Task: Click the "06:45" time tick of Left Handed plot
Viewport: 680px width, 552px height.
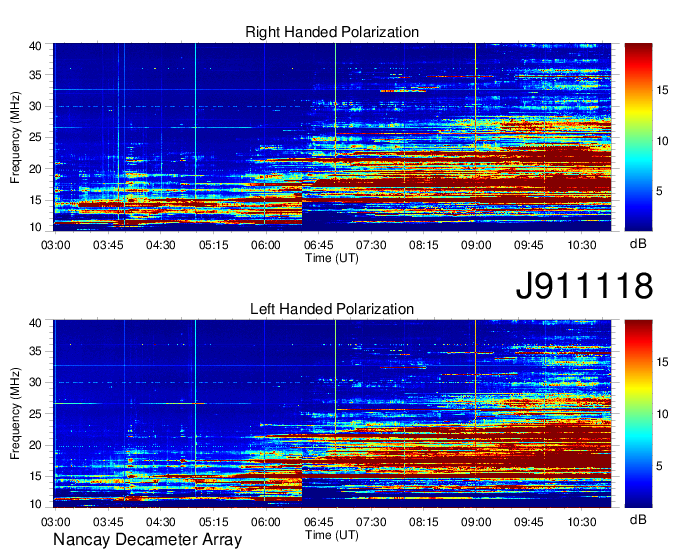Action: [x=318, y=522]
